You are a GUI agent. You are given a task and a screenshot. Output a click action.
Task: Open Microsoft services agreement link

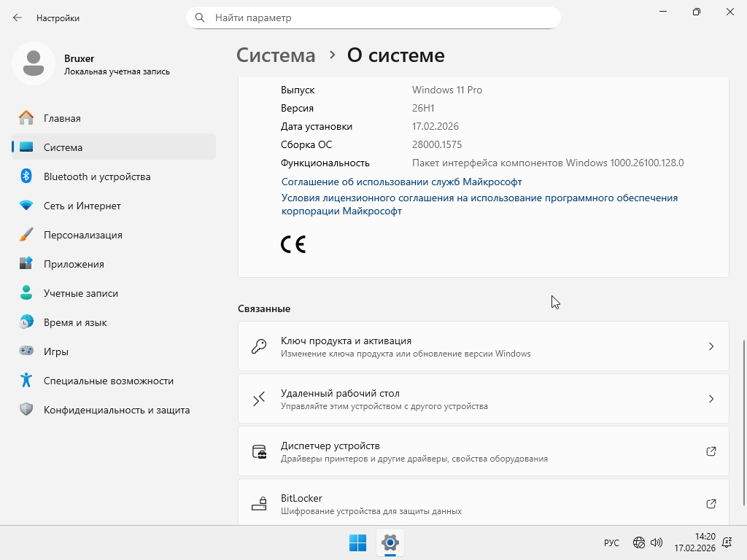[x=402, y=182]
